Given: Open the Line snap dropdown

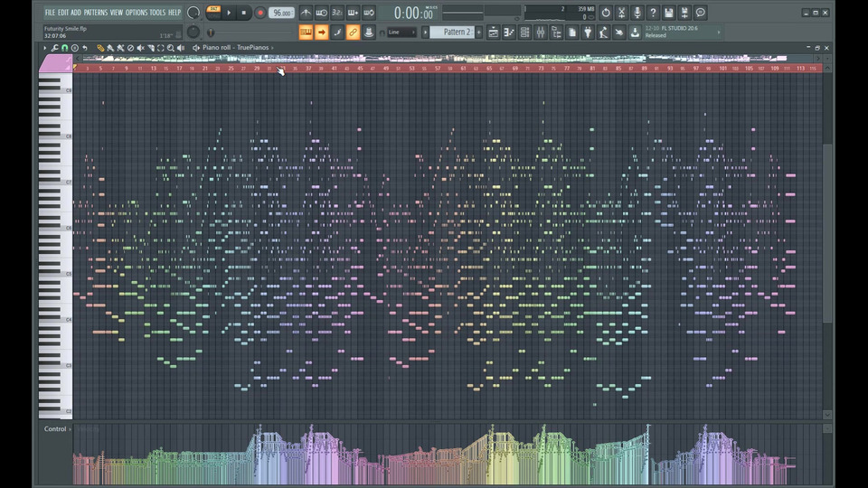Looking at the screenshot, I should (402, 33).
